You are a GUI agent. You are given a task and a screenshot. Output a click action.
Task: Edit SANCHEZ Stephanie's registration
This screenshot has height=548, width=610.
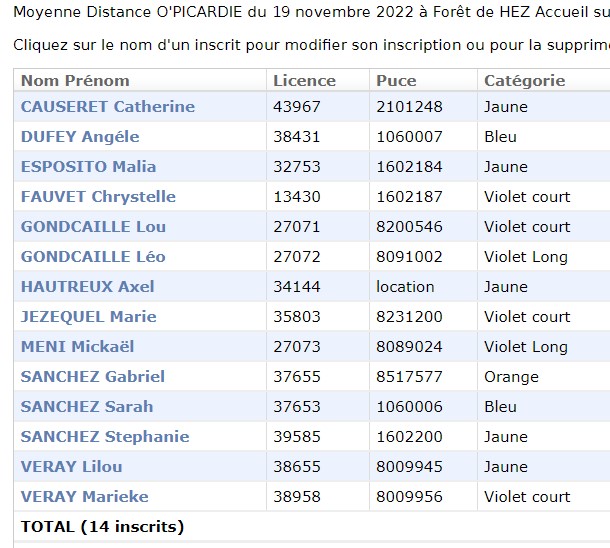pyautogui.click(x=105, y=437)
